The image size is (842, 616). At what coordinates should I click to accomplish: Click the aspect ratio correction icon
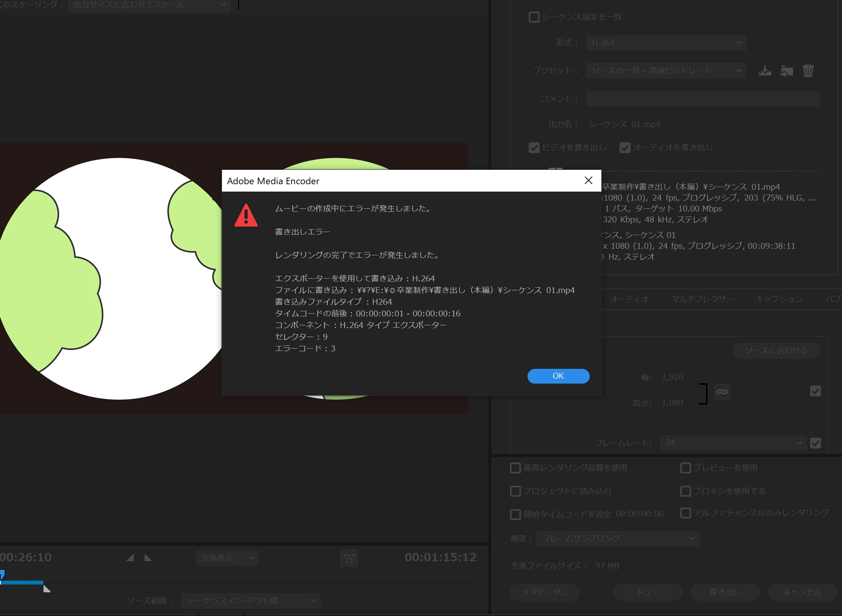[x=349, y=558]
